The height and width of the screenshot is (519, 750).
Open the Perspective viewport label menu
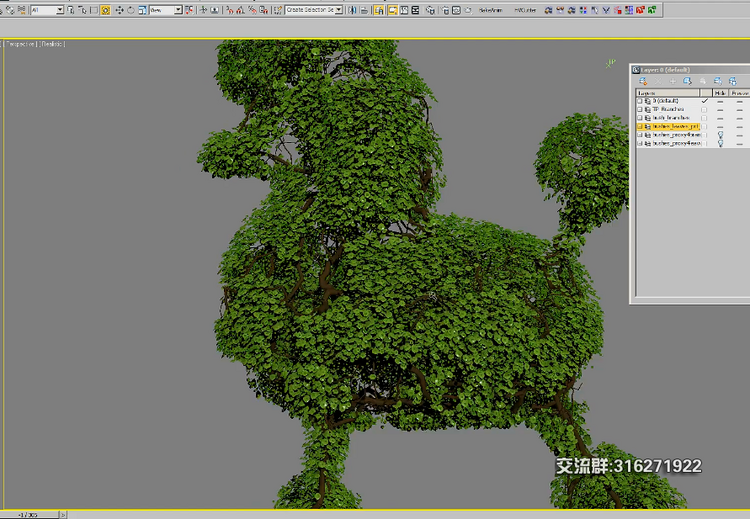click(20, 44)
